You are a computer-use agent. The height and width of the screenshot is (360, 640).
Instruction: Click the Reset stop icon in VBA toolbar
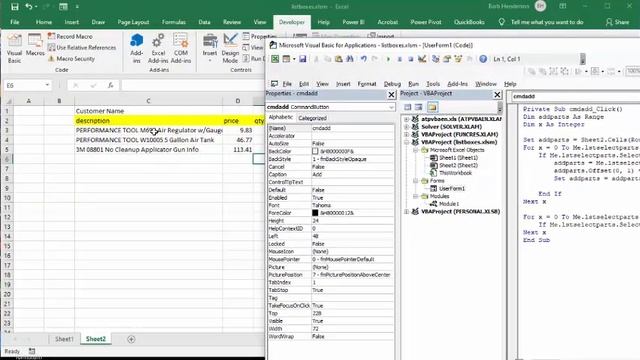tap(410, 59)
